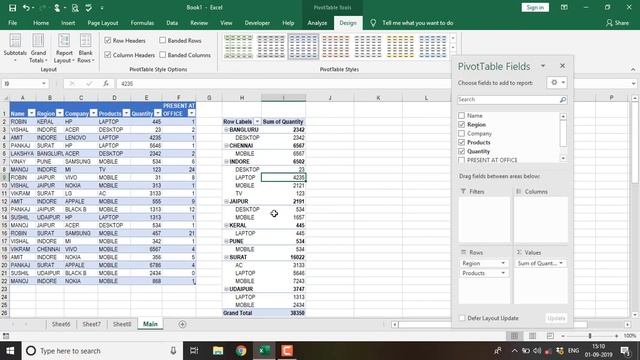Switch to the Formulas ribbon tab

(142, 23)
